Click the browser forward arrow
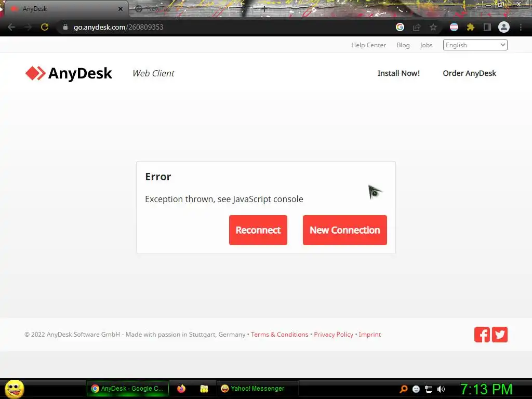The height and width of the screenshot is (399, 532). click(x=28, y=27)
